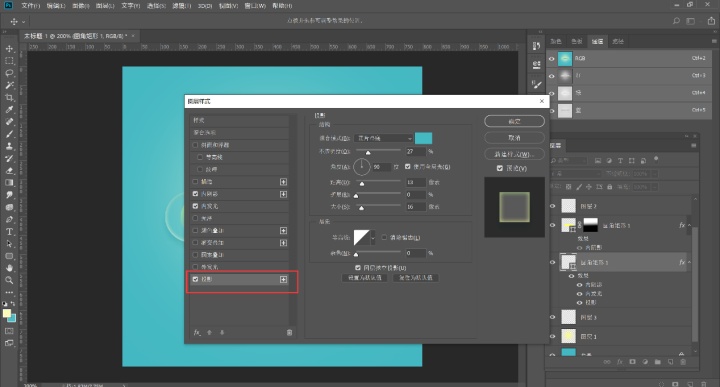Image resolution: width=720 pixels, height=387 pixels.
Task: Click the share icon at top right
Action: (711, 21)
